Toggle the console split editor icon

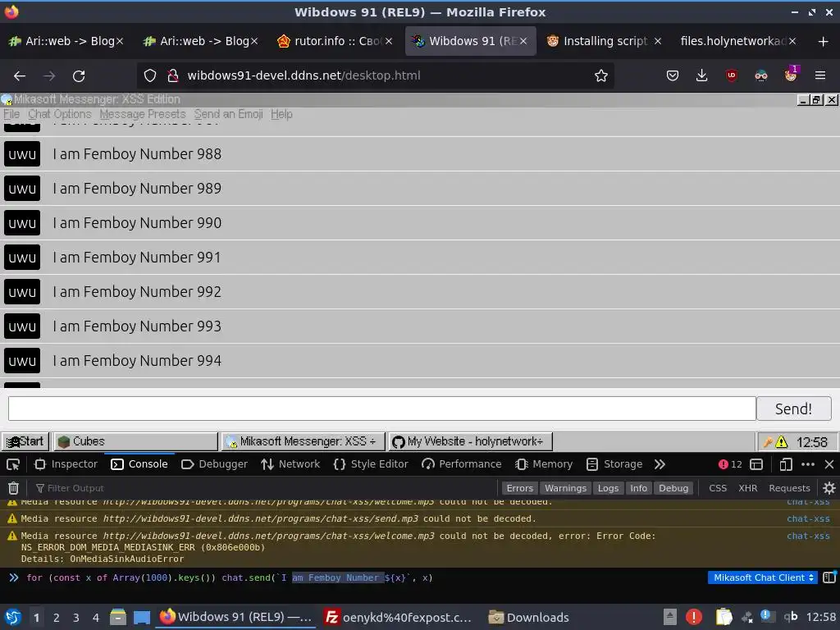829,577
